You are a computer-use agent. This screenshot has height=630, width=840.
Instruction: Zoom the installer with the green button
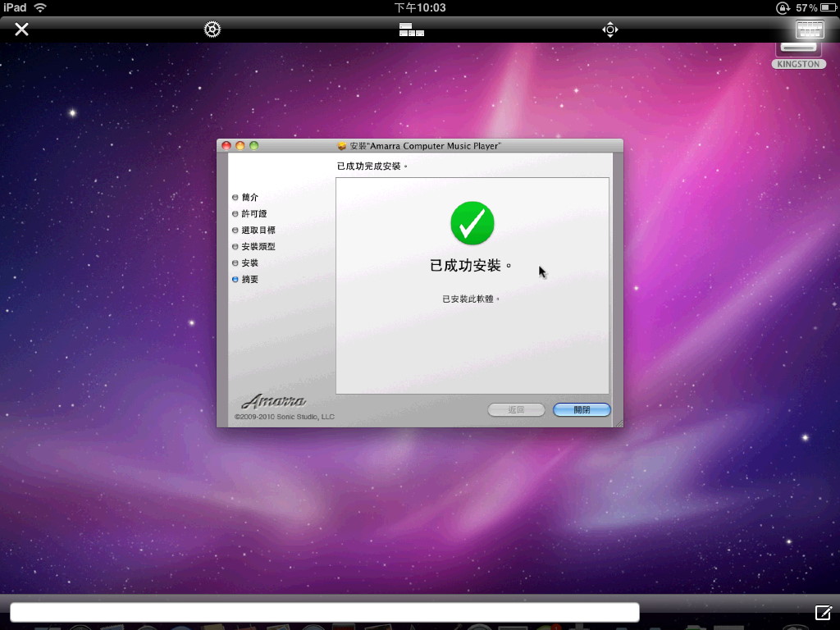pyautogui.click(x=254, y=146)
